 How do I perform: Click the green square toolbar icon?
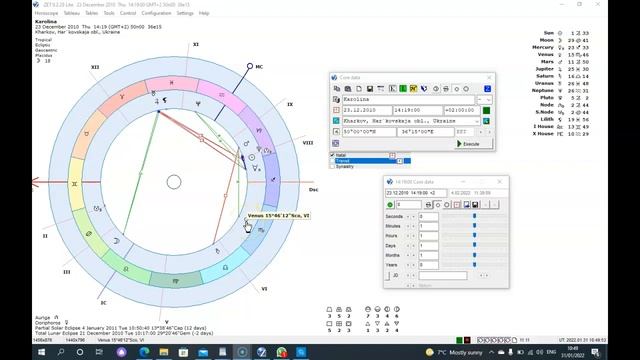point(403,89)
